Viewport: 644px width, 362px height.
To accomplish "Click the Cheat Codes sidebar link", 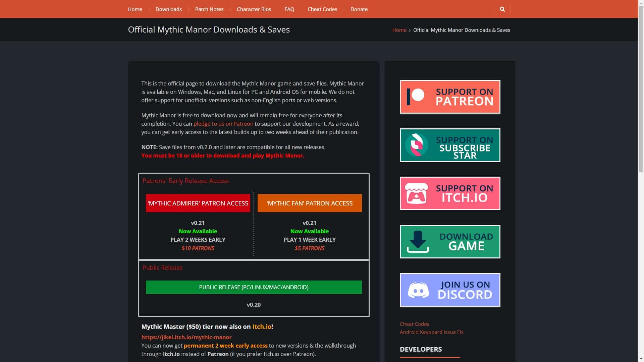I will point(414,324).
